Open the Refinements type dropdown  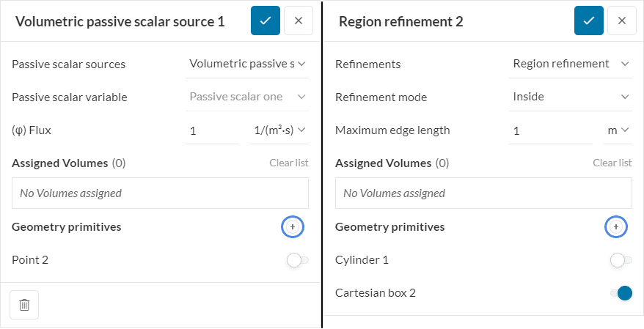point(571,64)
